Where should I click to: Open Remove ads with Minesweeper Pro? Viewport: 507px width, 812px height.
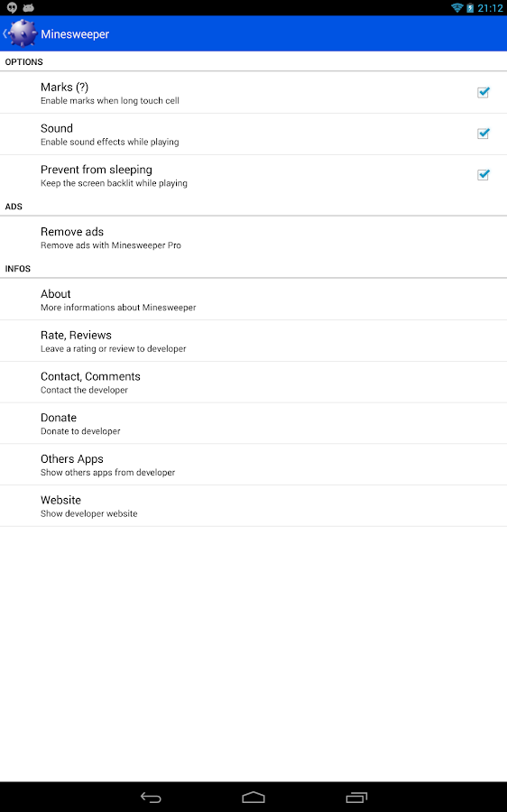click(x=253, y=237)
